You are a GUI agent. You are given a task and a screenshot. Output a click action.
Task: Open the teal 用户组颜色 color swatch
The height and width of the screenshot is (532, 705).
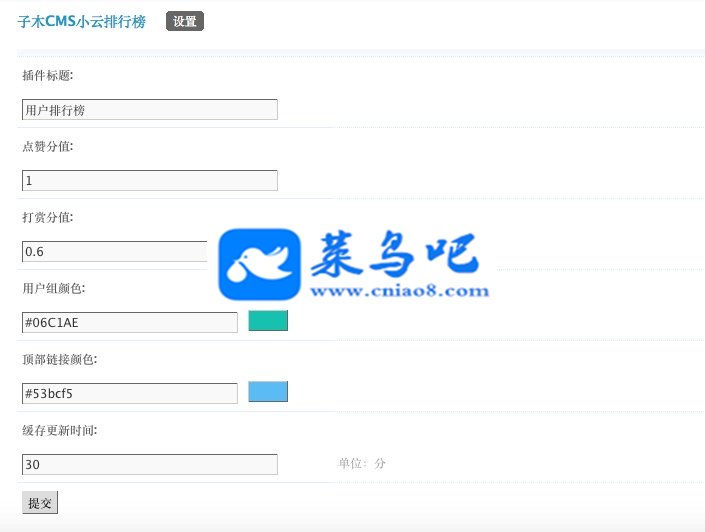[x=268, y=321]
